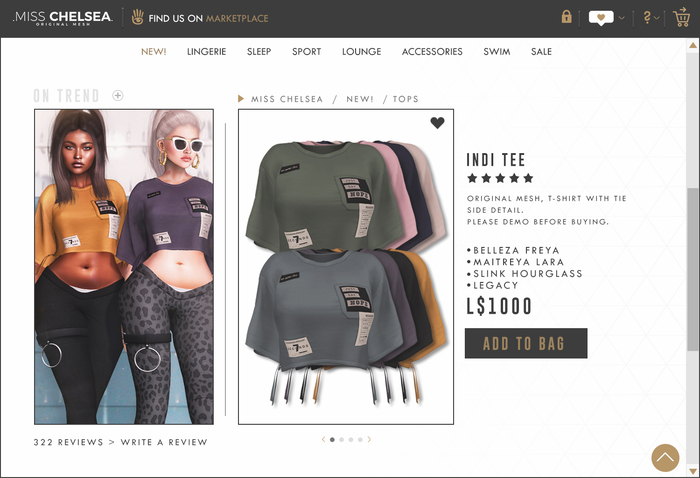Select the second carousel dot
Image resolution: width=700 pixels, height=478 pixels.
[342, 440]
